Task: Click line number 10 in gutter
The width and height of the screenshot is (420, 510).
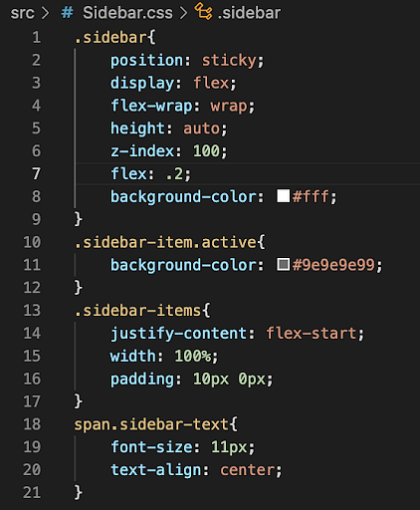Action: (32, 242)
